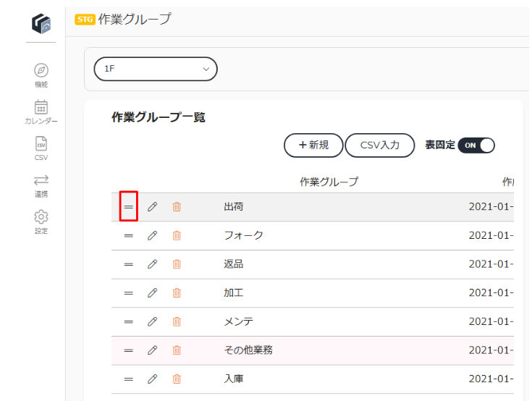Click the date in その他業務 row
532x401 pixels.
tap(491, 350)
